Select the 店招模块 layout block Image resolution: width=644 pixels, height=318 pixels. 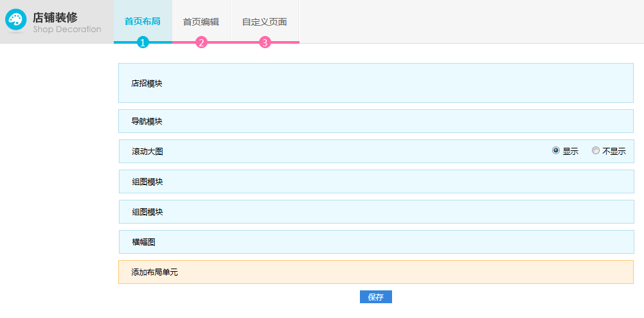tap(376, 83)
